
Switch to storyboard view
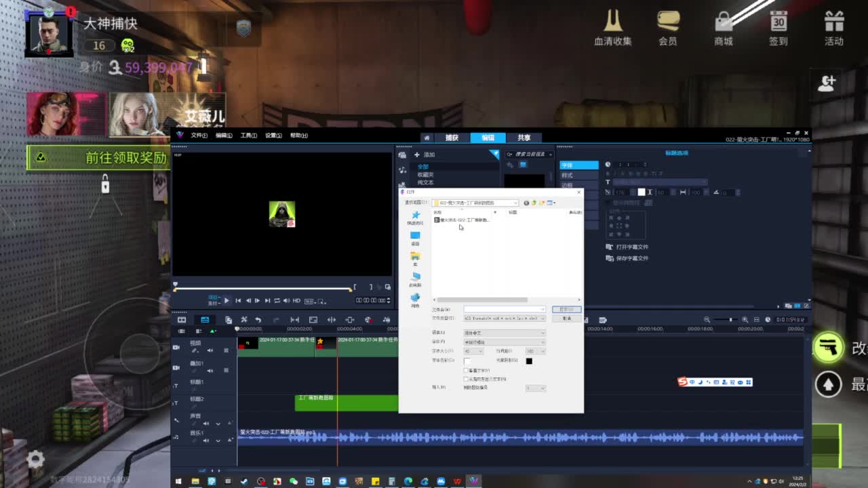182,319
